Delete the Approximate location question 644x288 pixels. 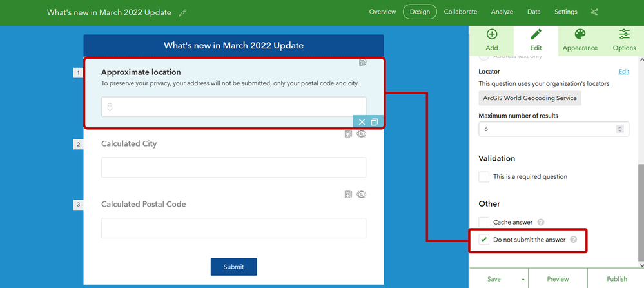coord(362,122)
